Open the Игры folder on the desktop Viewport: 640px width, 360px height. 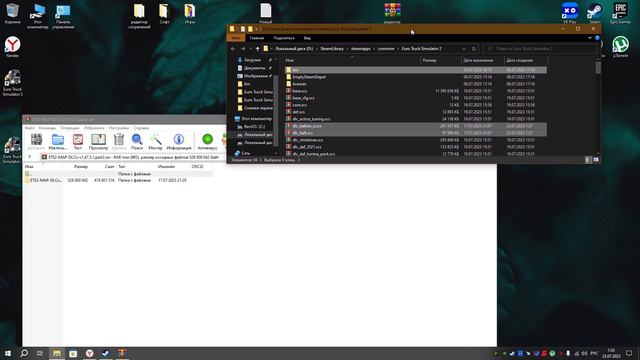coord(189,13)
